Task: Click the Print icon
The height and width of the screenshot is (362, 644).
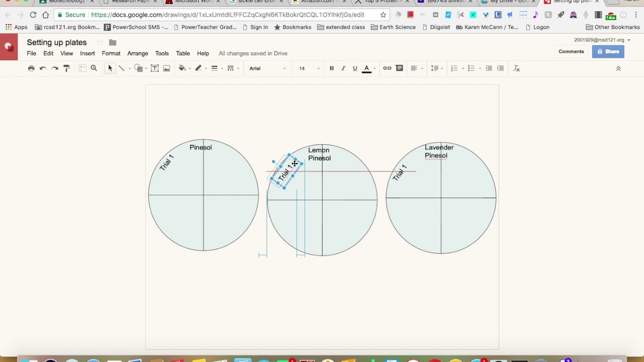Action: [x=31, y=68]
